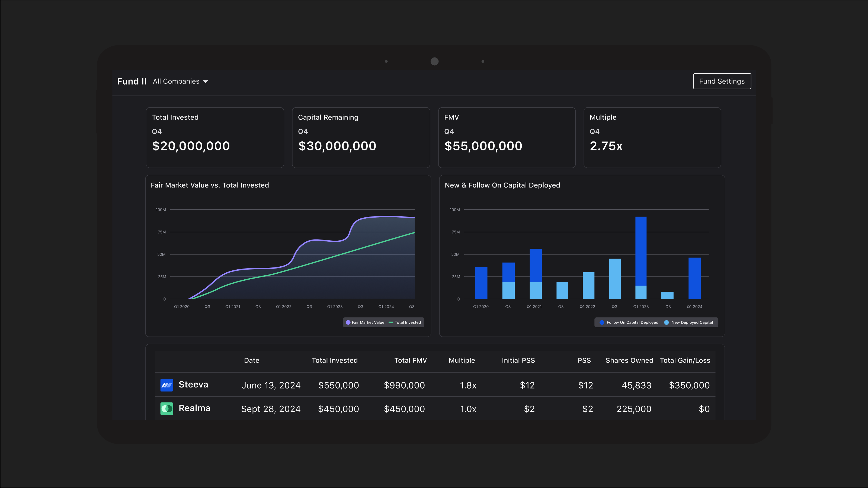Click the Steeva company logo icon

tap(167, 385)
